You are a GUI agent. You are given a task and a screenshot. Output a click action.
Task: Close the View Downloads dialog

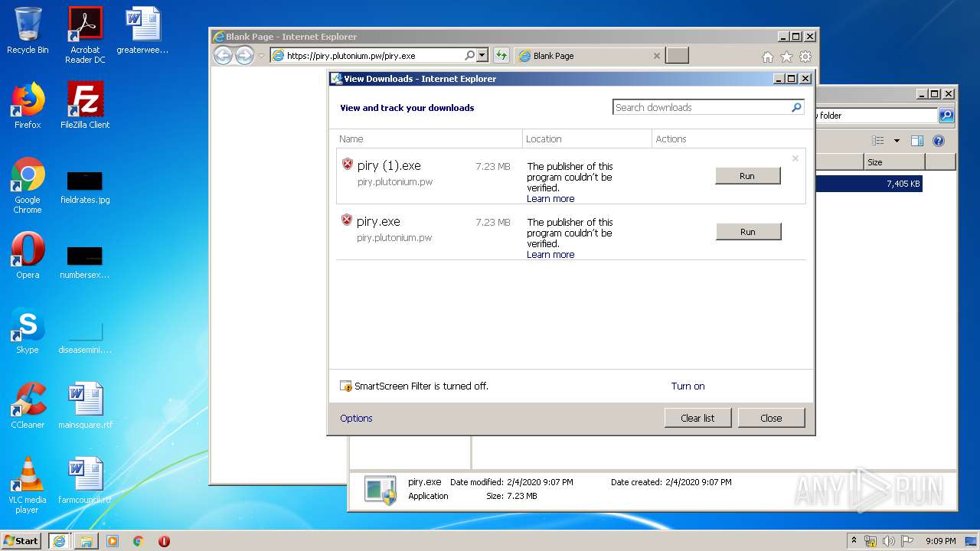click(771, 418)
